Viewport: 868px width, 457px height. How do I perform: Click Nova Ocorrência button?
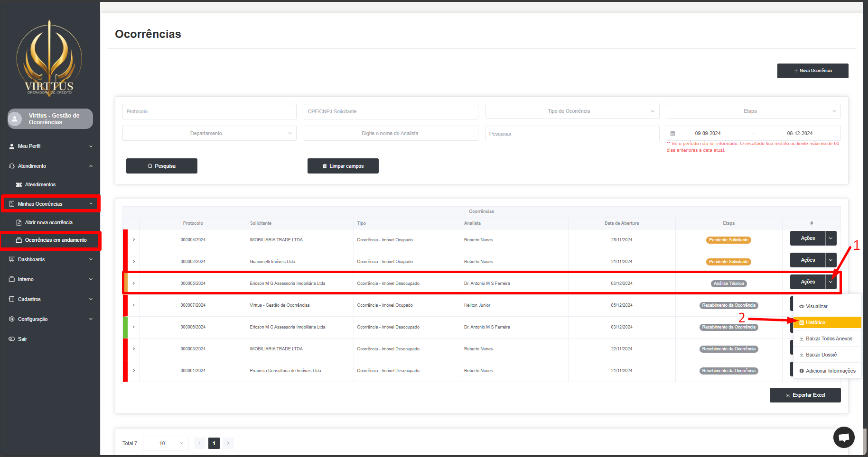tap(812, 71)
